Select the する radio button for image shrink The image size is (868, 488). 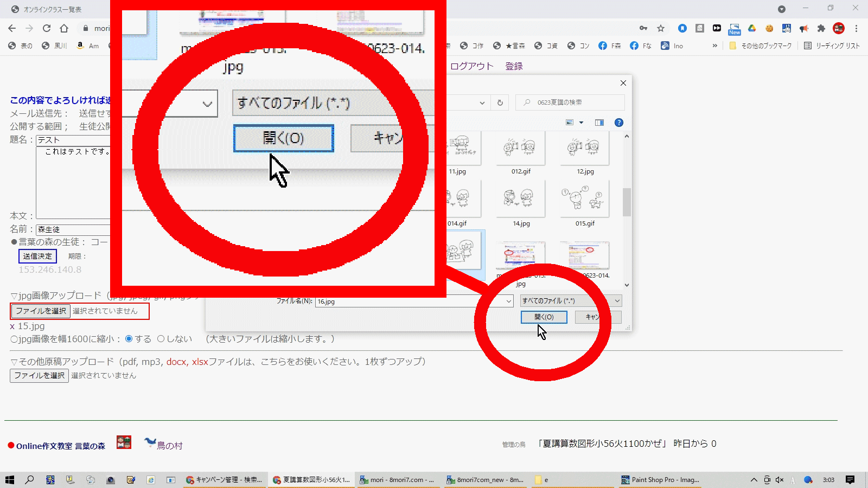click(129, 339)
